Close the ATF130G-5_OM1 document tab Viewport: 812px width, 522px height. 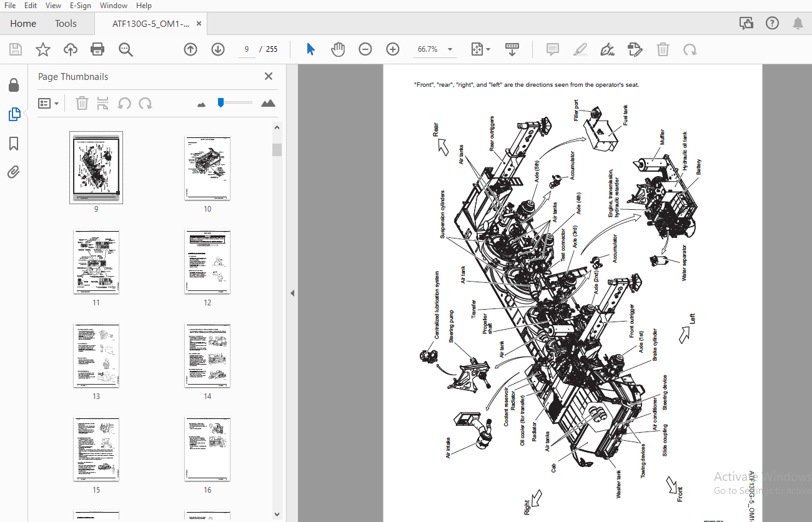pos(199,24)
